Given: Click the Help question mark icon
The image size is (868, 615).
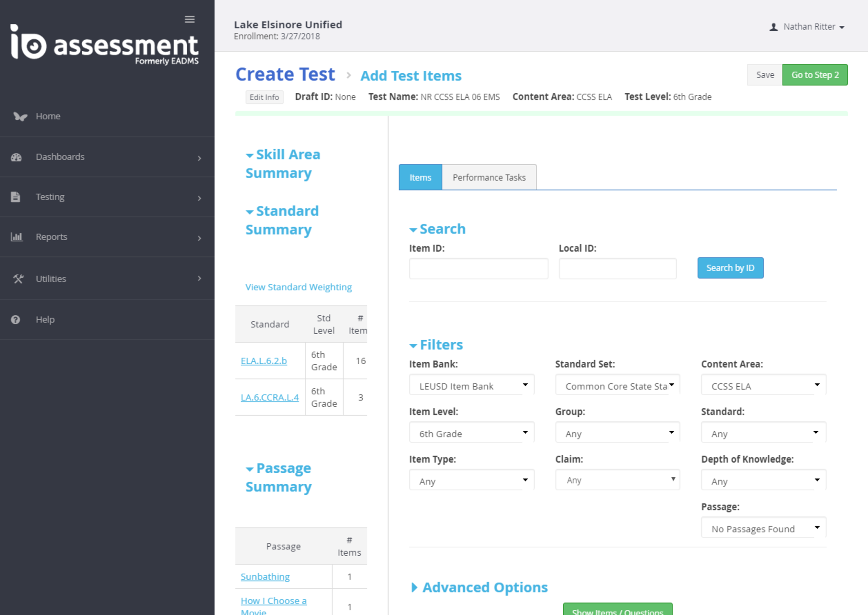Looking at the screenshot, I should (16, 320).
